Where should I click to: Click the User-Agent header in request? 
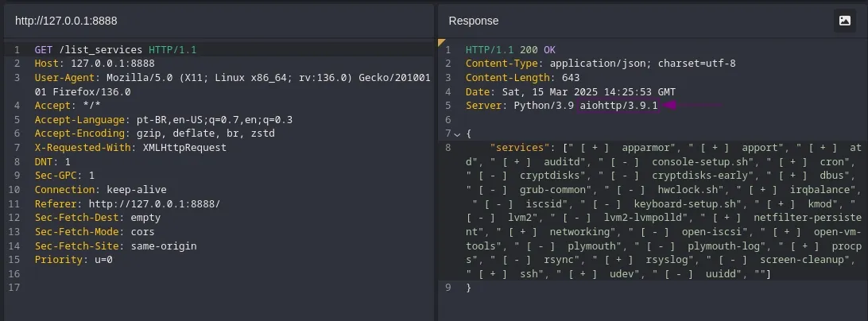(232, 85)
